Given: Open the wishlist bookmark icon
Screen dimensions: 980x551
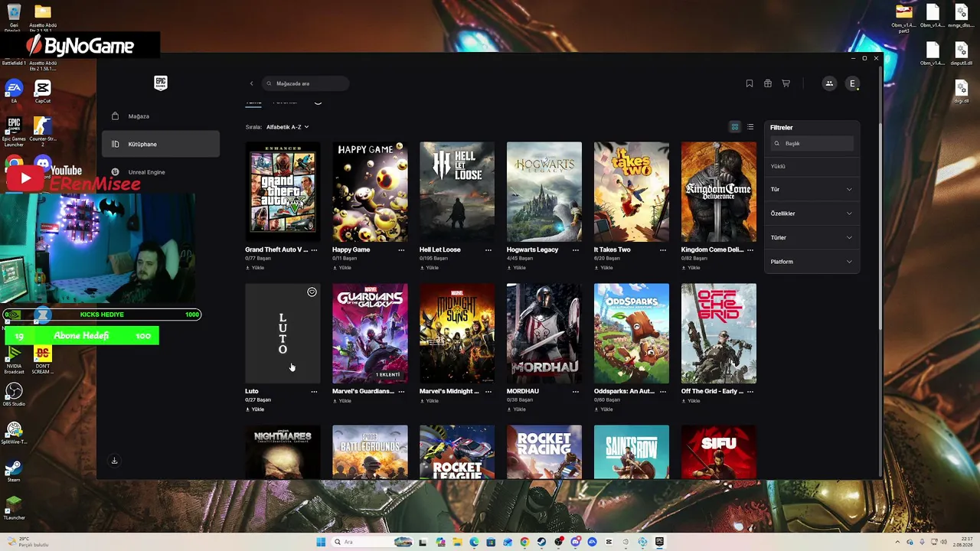Looking at the screenshot, I should click(x=750, y=83).
